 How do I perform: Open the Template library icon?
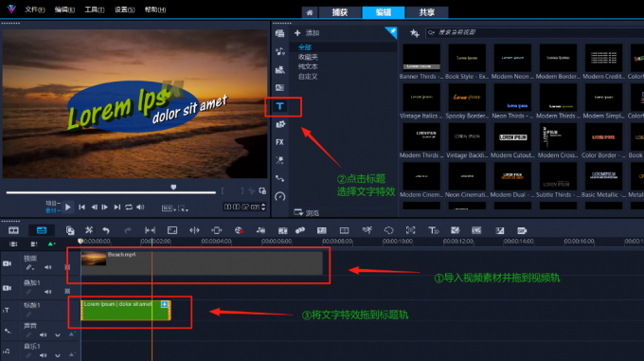[x=279, y=69]
